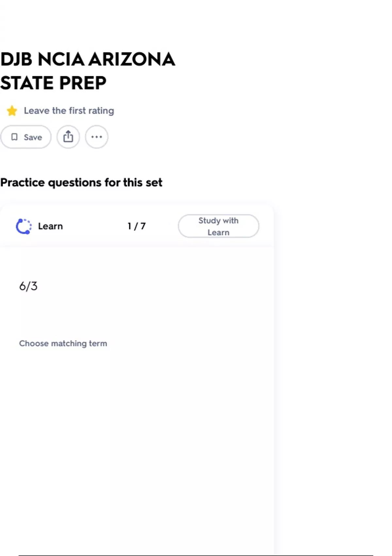Click the word Practice in the section heading

coord(23,182)
